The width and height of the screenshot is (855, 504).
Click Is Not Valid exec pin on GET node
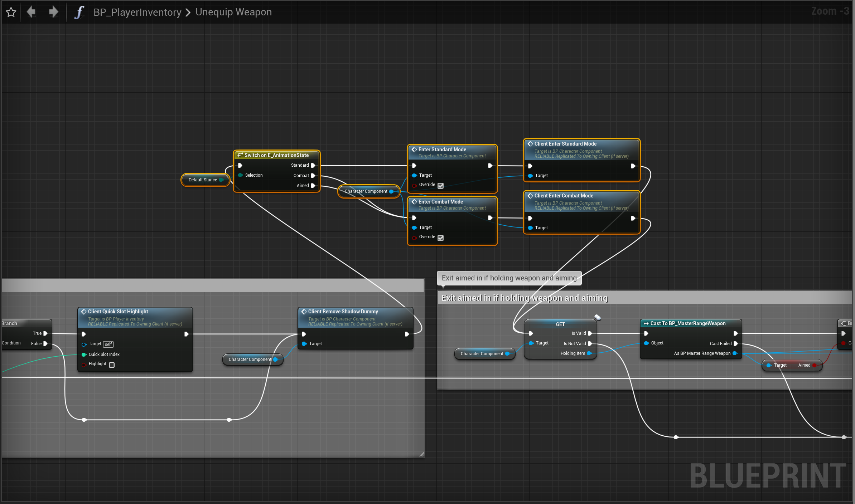click(x=590, y=343)
